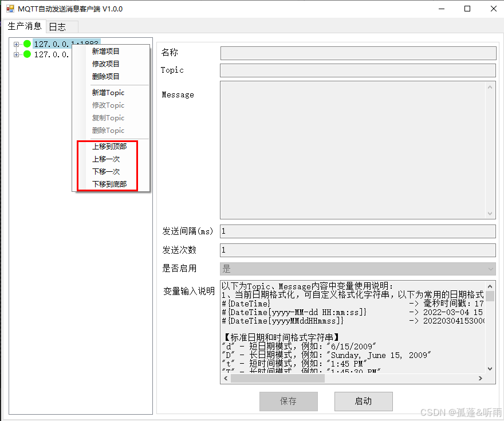Click 变量输入说明 vertical scroll up arrow
Screen dimensions: 504x421
(x=490, y=286)
